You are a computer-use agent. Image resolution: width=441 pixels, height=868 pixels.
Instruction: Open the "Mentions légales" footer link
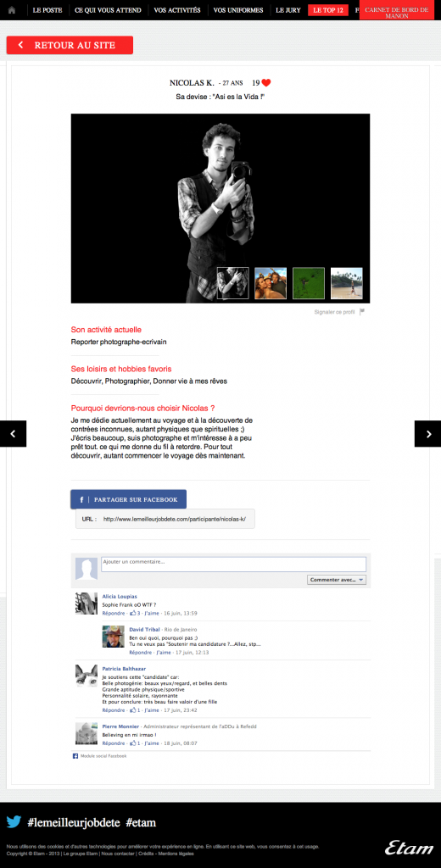(x=180, y=854)
